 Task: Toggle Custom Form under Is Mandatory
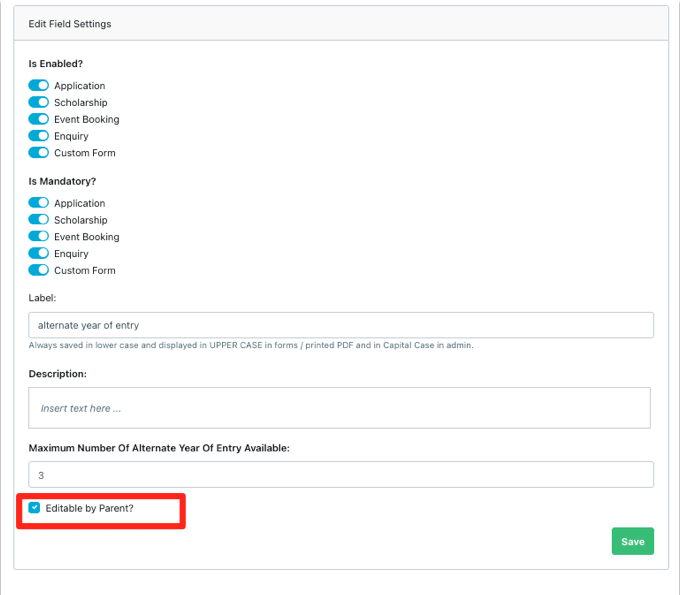(x=38, y=270)
